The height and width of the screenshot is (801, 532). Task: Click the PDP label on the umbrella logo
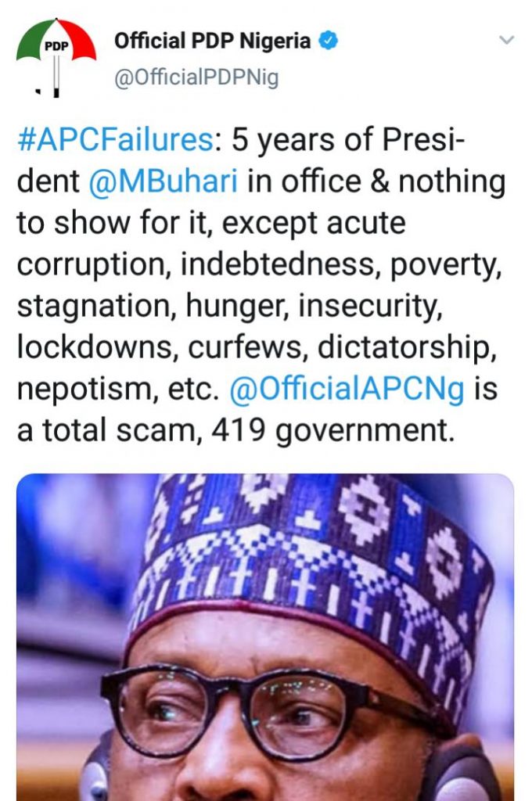click(56, 45)
